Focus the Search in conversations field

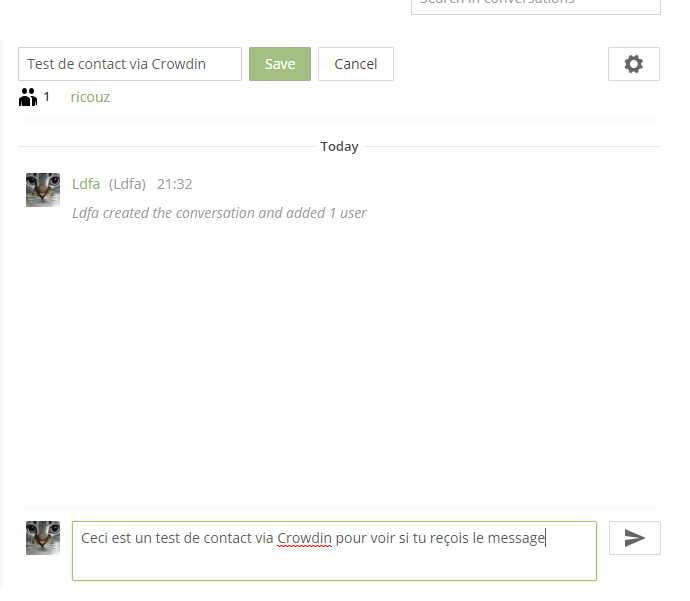[536, 4]
